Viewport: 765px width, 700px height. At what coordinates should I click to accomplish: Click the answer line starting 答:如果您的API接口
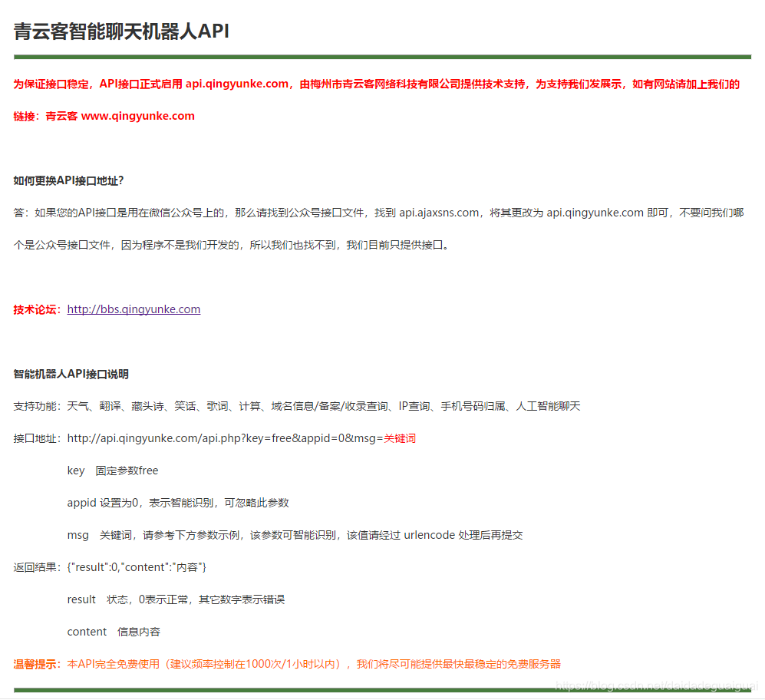[x=378, y=213]
